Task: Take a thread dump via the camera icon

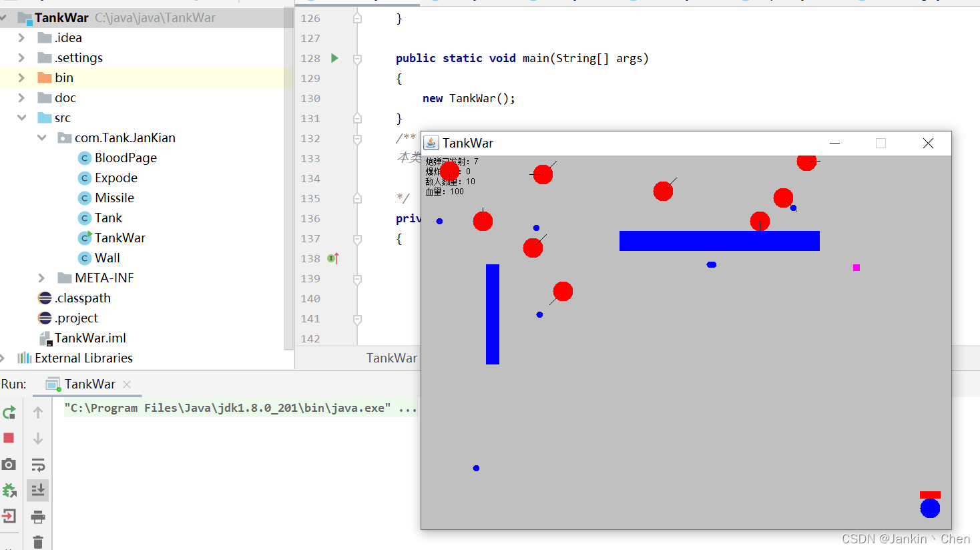Action: point(9,464)
